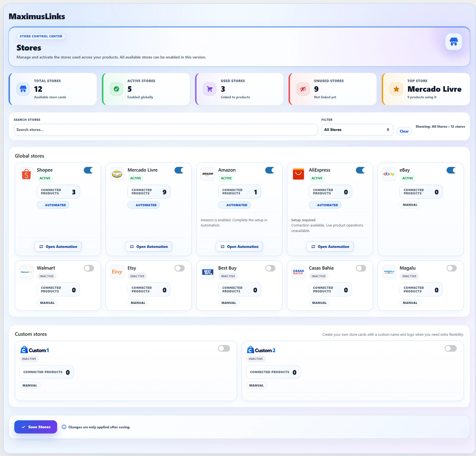Click the info icon beside saving note
Screen dimensions: 476x456
click(x=64, y=427)
